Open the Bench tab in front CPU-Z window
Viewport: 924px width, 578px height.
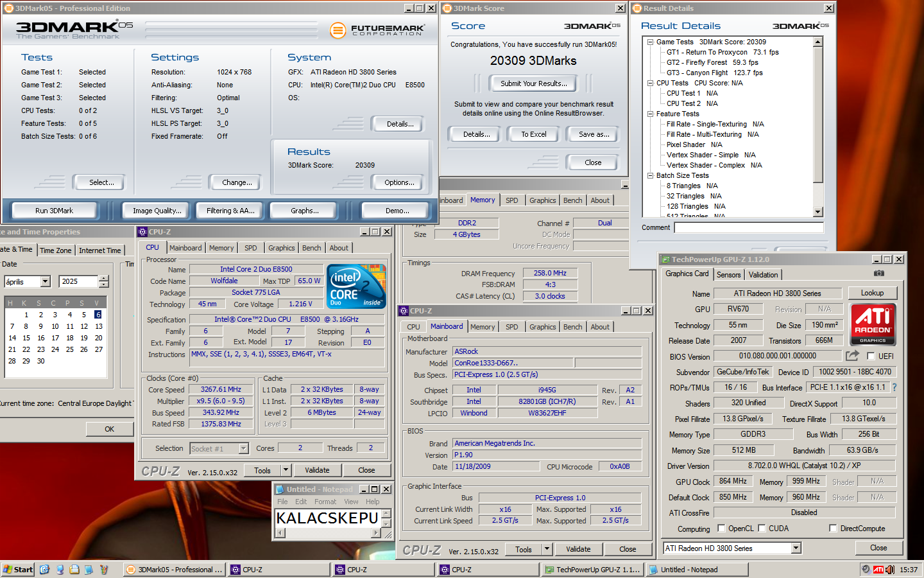(x=311, y=248)
